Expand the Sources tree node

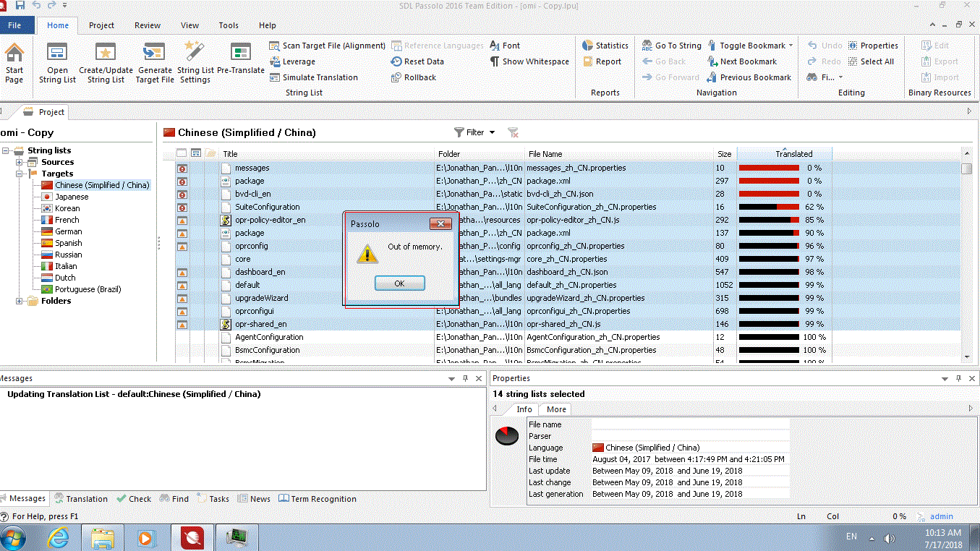20,162
